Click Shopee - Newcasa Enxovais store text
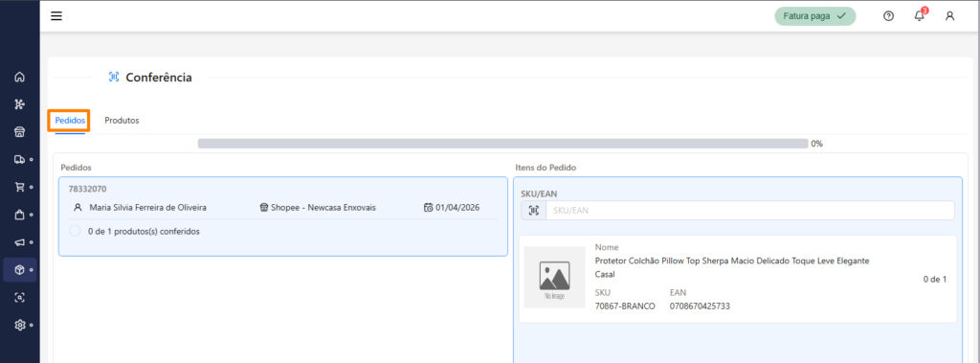980x363 pixels. coord(323,207)
